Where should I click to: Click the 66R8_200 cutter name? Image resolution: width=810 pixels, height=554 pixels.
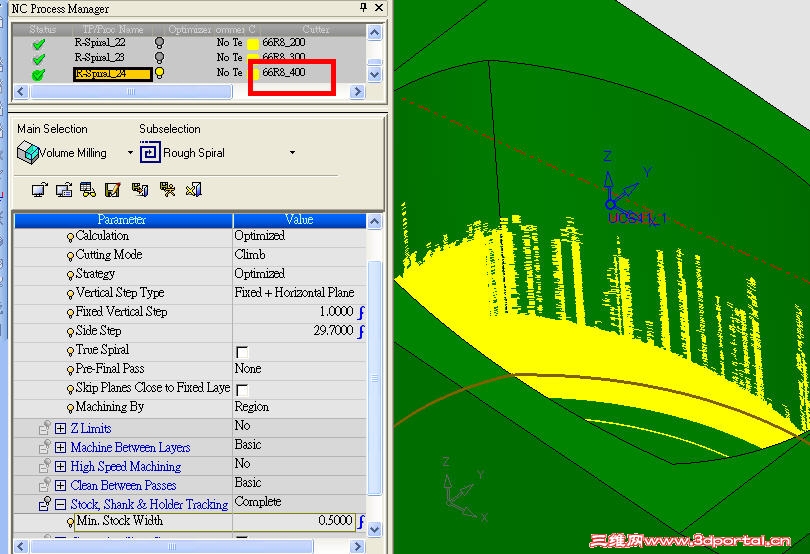click(284, 42)
